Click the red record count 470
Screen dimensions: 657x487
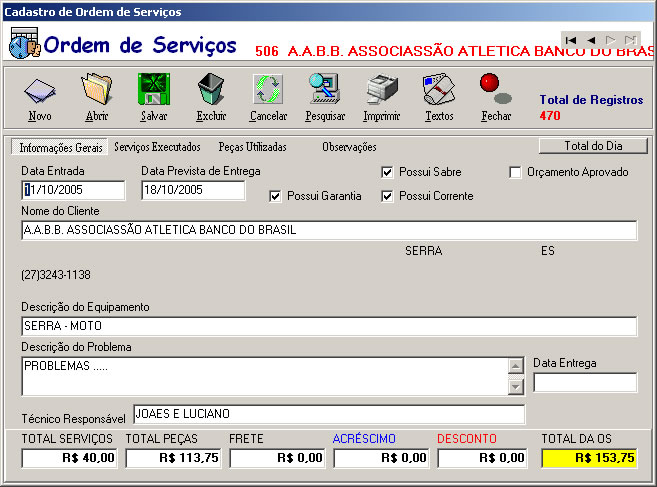pos(550,116)
